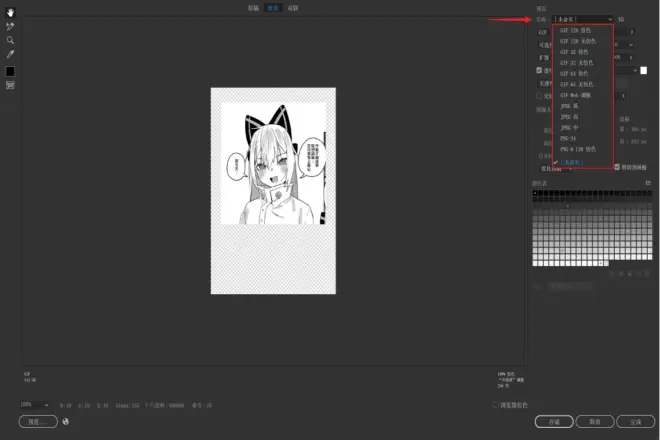
Task: Expand the dither amount arrow
Action: [x=631, y=58]
